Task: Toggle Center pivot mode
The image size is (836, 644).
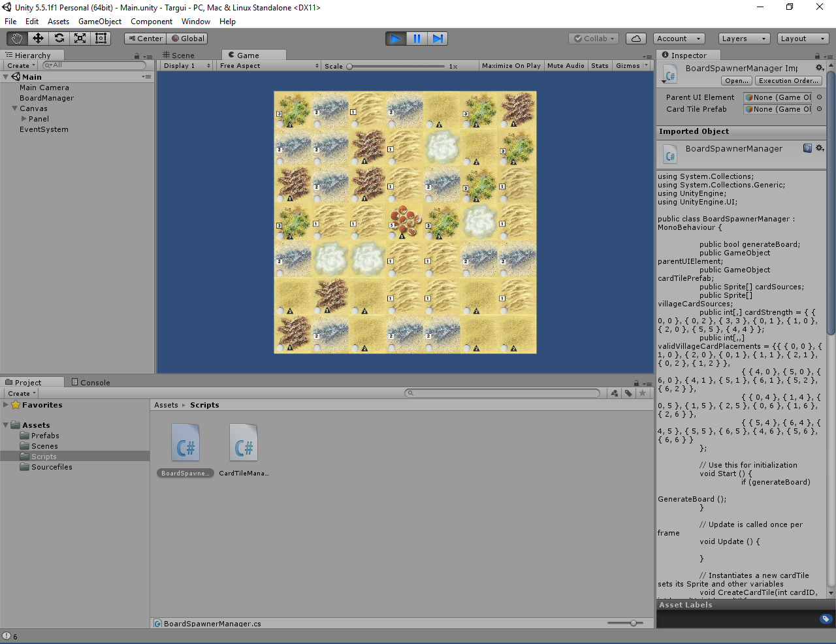Action: [x=146, y=39]
